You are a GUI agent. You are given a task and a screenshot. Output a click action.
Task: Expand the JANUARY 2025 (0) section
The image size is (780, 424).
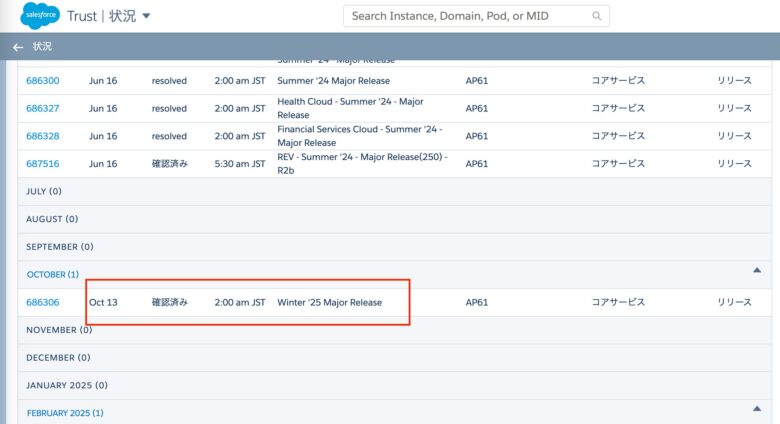tap(394, 385)
